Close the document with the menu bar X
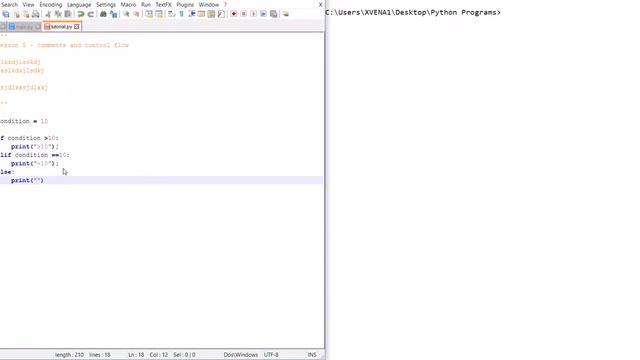Viewport: 640px width, 360px height. [320, 4]
